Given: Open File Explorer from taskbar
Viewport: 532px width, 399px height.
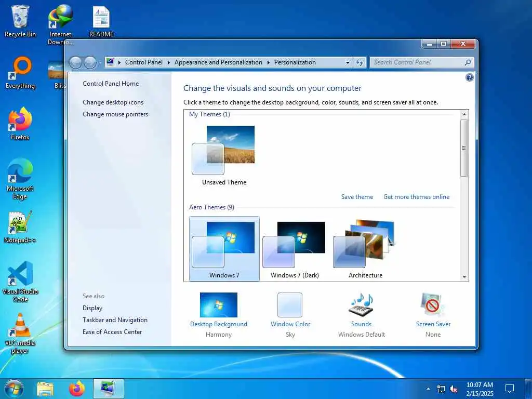Looking at the screenshot, I should click(x=45, y=389).
